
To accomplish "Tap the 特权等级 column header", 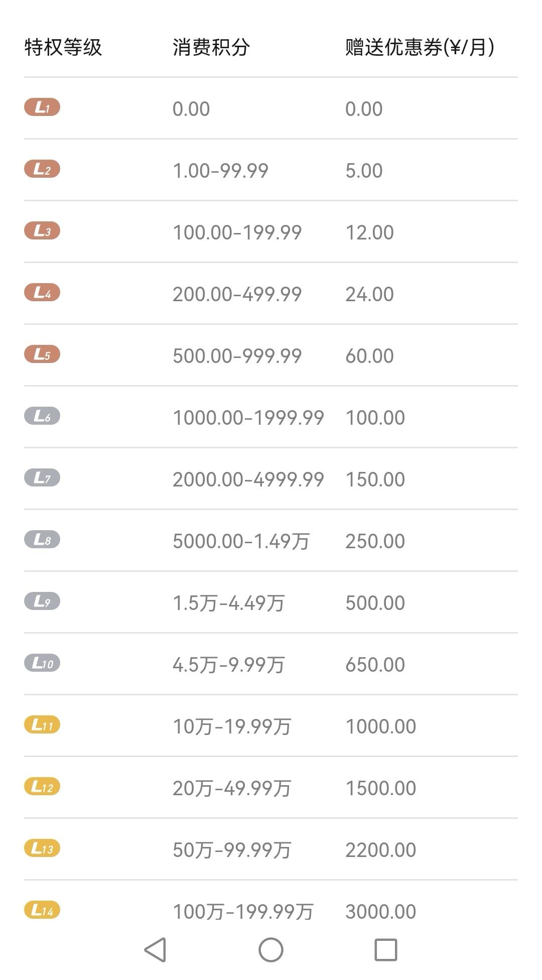I will (63, 48).
